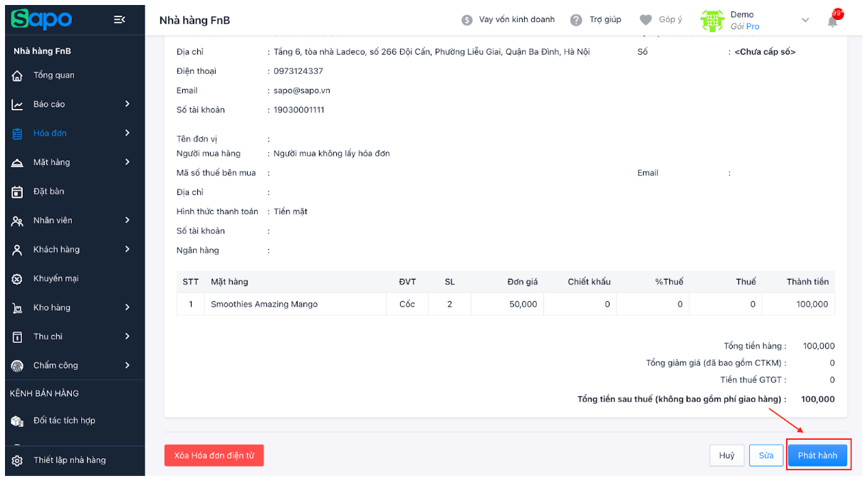
Task: Open notification bell icon
Action: coord(832,21)
